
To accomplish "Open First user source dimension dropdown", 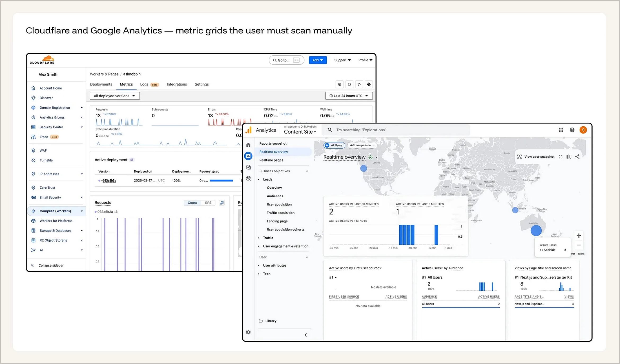I will (x=368, y=268).
